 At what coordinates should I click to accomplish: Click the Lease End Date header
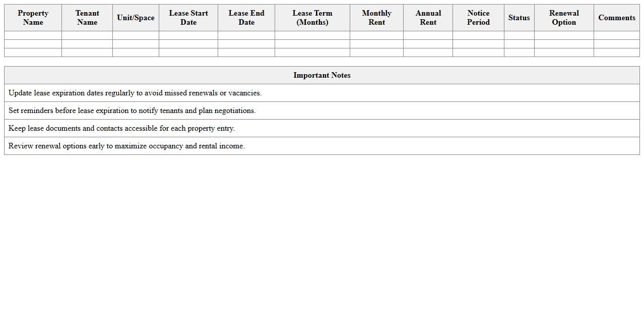(x=246, y=18)
